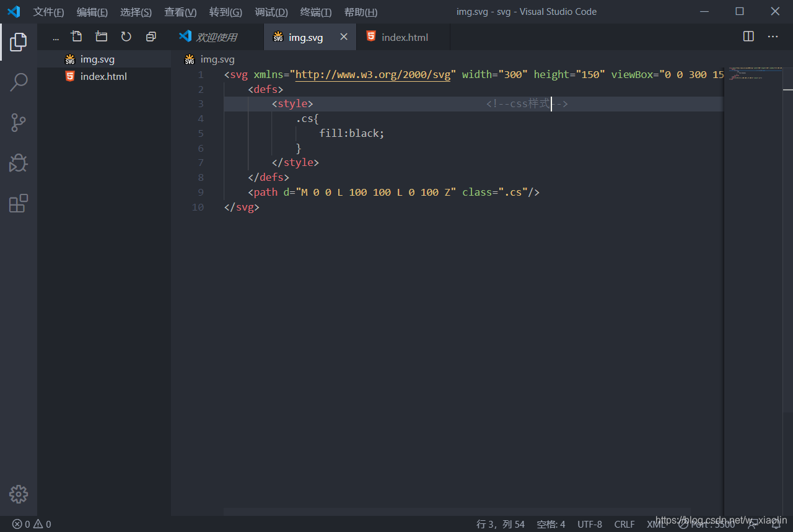This screenshot has height=532, width=793.
Task: Click the Port : 5500 live server status
Action: point(706,525)
